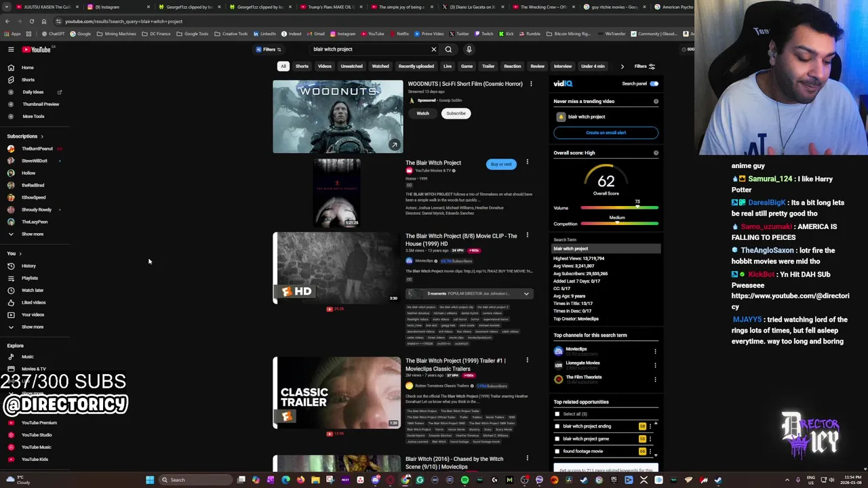Open Windows Start menu

click(x=150, y=480)
